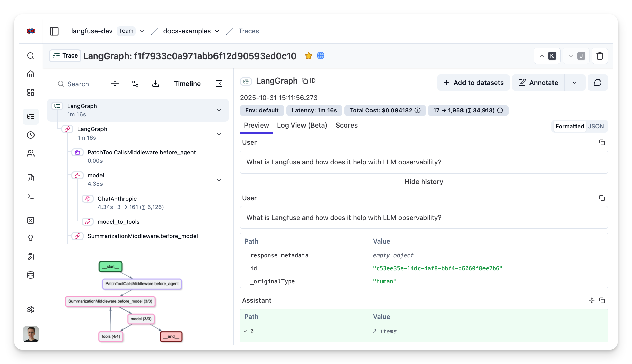Collapse the model span in the trace tree
This screenshot has height=364, width=632.
pos(219,180)
